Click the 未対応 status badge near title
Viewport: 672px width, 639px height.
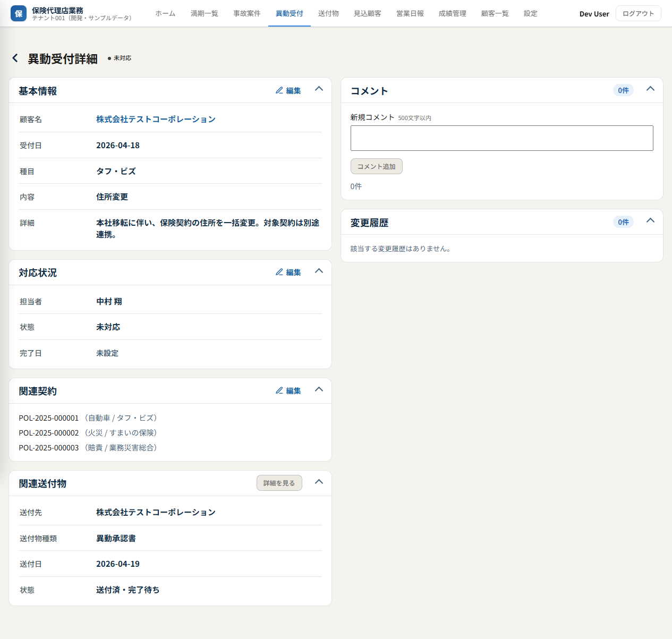[x=120, y=58]
